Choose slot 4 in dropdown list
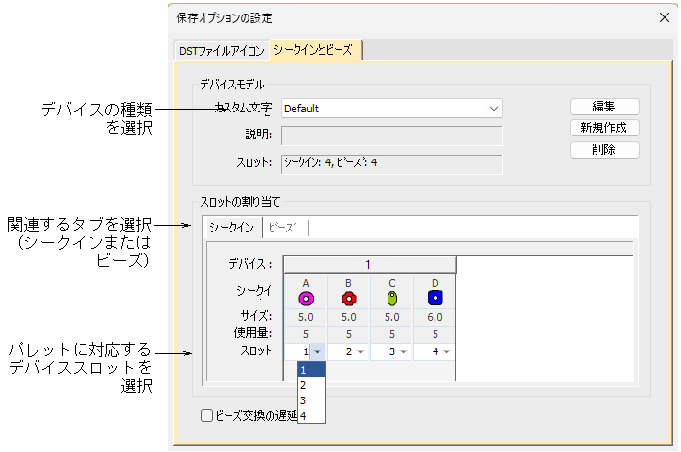This screenshot has height=452, width=681. tap(311, 416)
